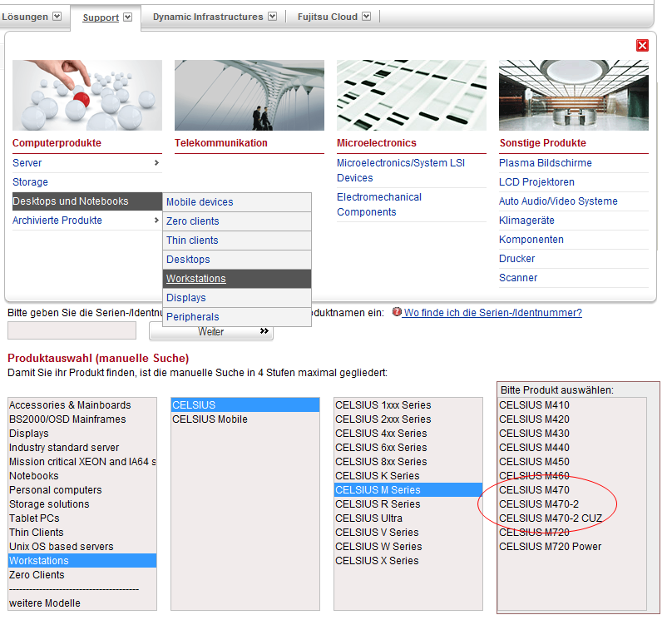Click the red question mark help icon
672x620 pixels.
[397, 312]
